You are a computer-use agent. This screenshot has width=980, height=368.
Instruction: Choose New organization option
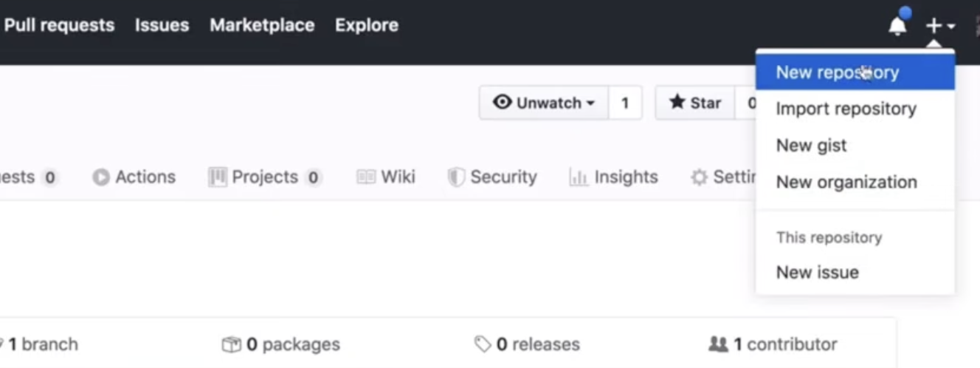[846, 182]
